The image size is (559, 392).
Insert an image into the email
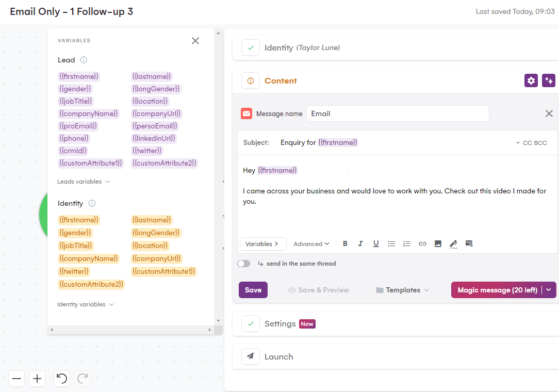[438, 243]
